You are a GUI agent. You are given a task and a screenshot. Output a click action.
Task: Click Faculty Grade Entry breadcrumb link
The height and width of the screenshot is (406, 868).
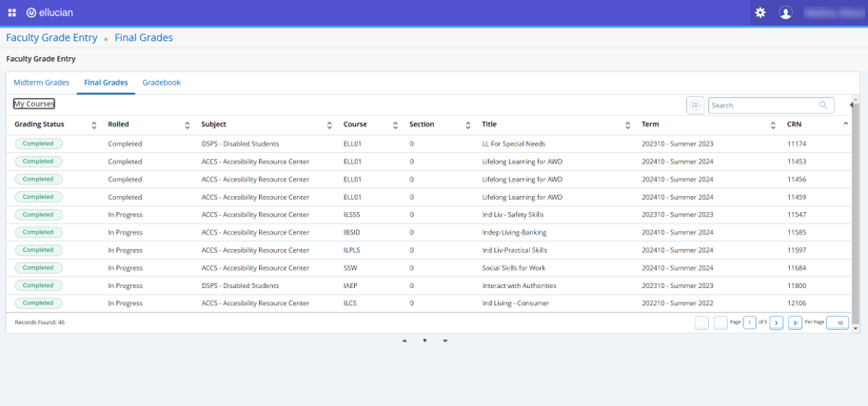51,38
